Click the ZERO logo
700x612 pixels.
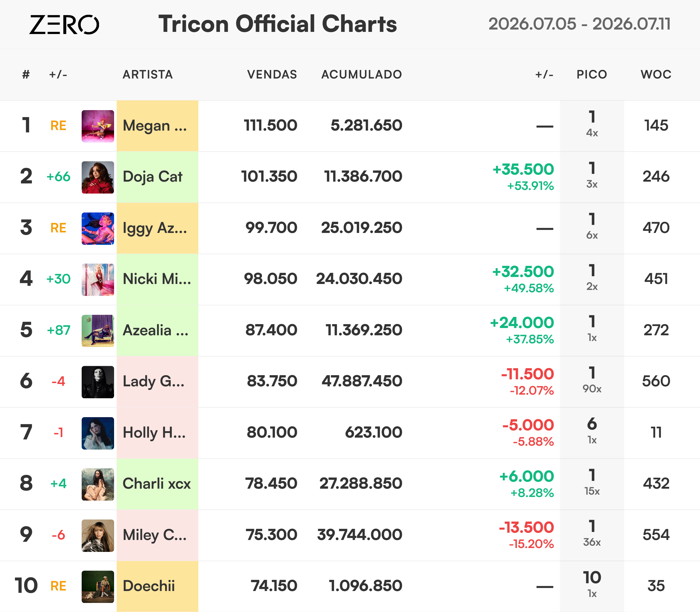[64, 25]
